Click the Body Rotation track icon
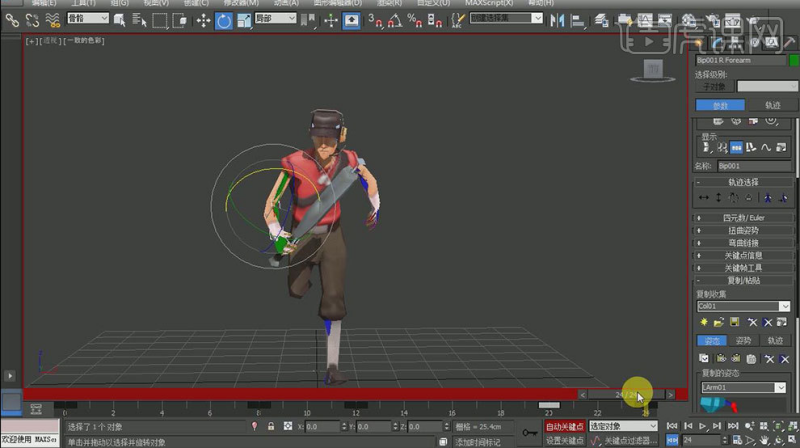Viewport: 800px width, 448px height. point(733,197)
